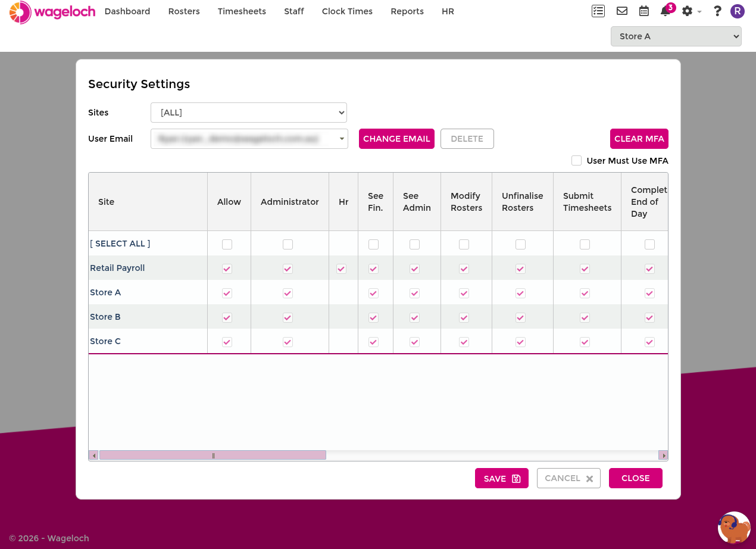Check Select All under See Fin. column

[373, 244]
